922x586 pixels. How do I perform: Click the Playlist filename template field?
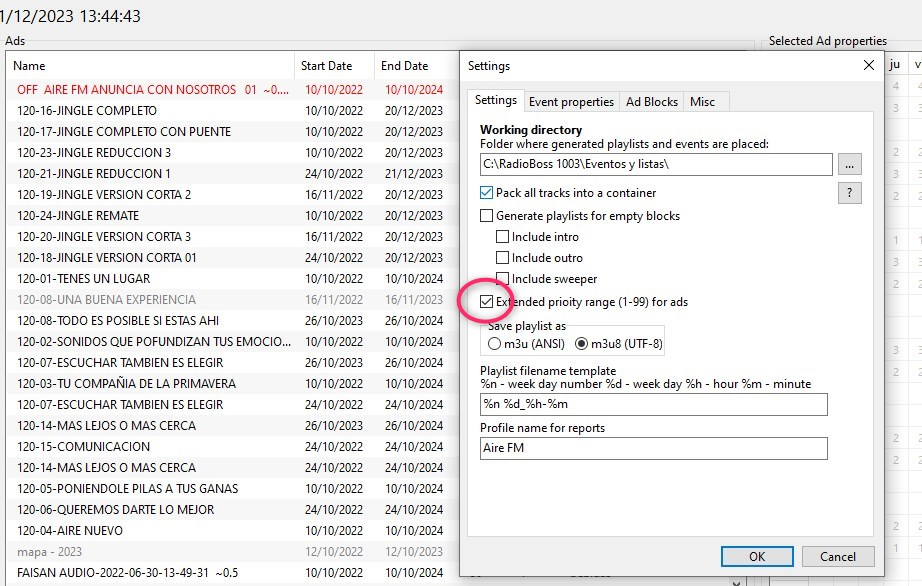click(x=654, y=404)
